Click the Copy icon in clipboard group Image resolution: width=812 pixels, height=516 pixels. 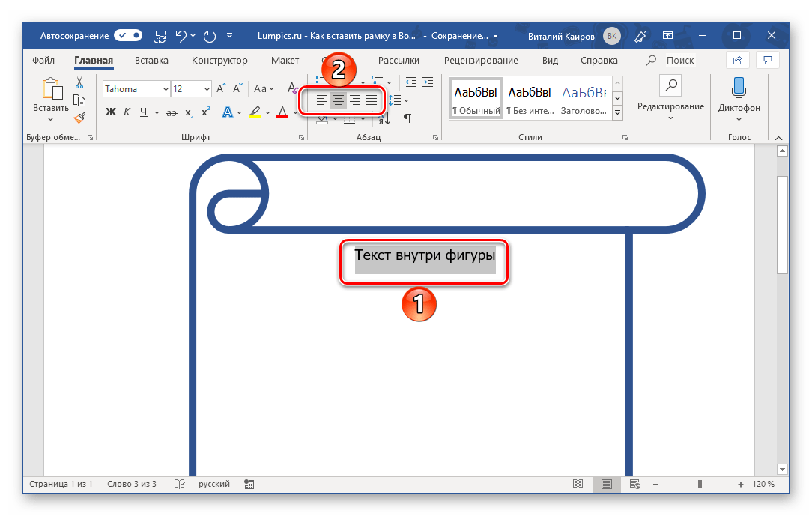click(x=79, y=100)
